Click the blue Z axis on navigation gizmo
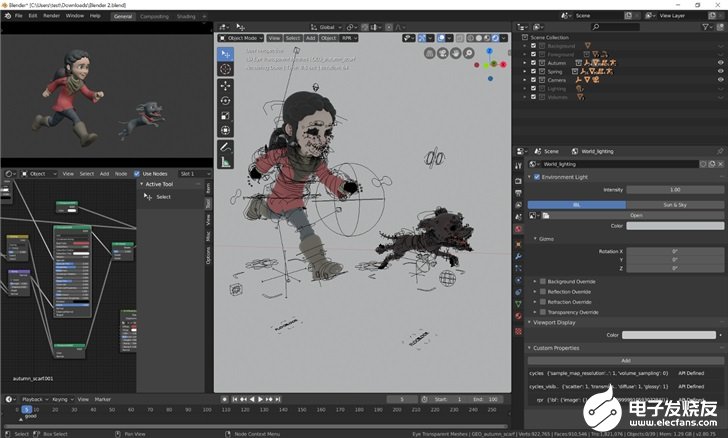 click(x=489, y=51)
